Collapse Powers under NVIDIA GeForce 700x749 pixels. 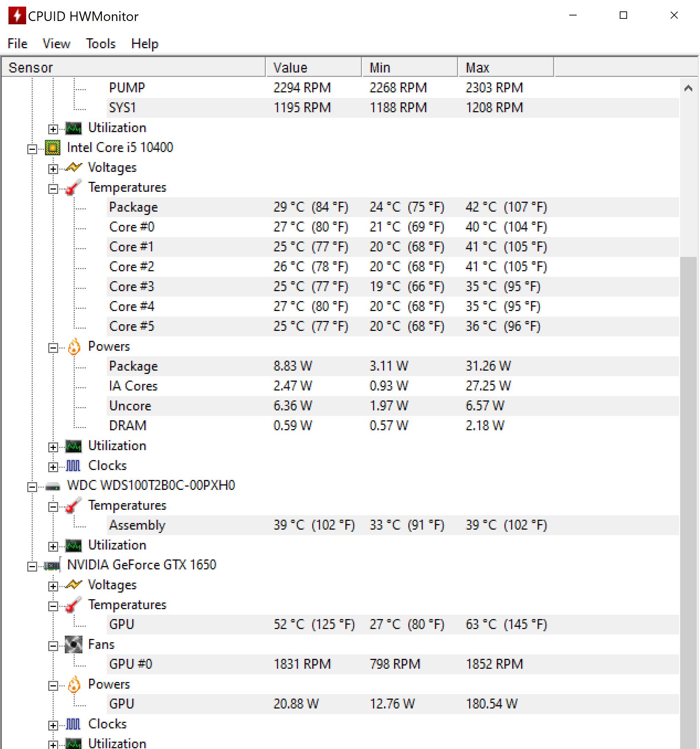pos(53,686)
